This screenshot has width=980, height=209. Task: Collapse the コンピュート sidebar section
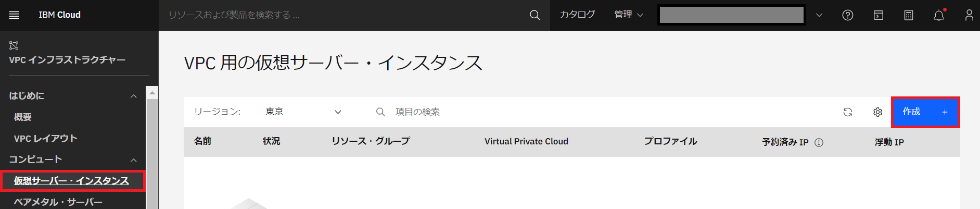click(134, 160)
